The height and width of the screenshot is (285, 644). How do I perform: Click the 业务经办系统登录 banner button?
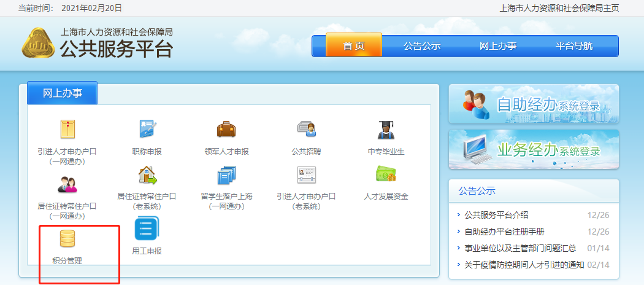coord(534,149)
